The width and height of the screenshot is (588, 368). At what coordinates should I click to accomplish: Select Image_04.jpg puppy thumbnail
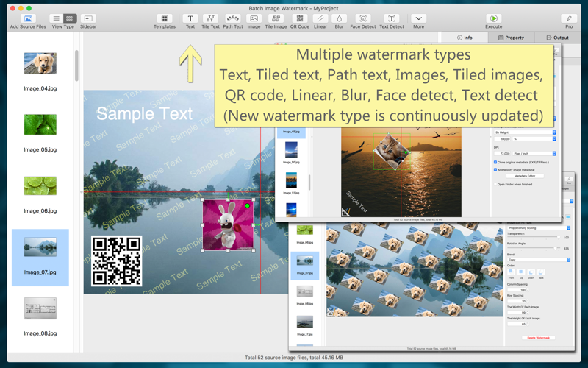click(x=40, y=63)
